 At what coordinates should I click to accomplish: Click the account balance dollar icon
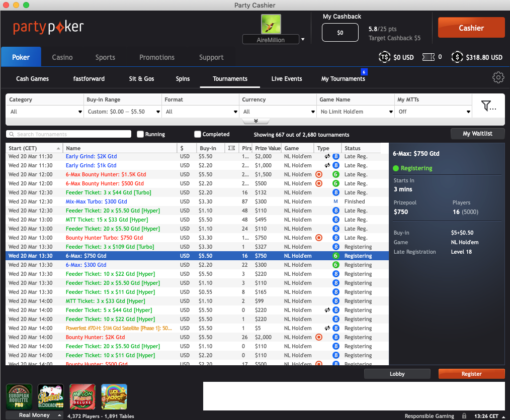pos(457,57)
